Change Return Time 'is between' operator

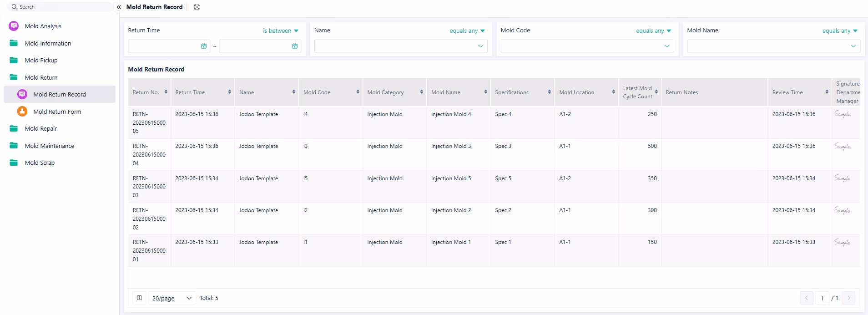pyautogui.click(x=280, y=31)
